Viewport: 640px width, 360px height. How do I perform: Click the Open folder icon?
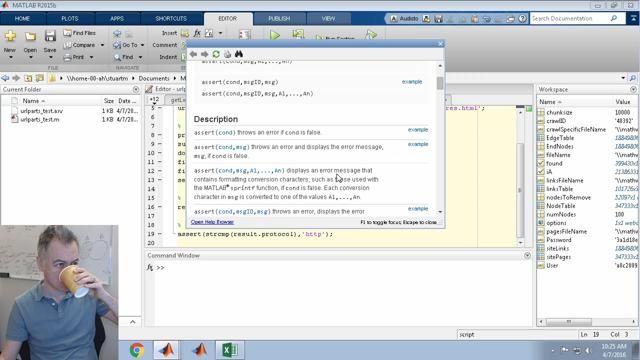(x=30, y=36)
